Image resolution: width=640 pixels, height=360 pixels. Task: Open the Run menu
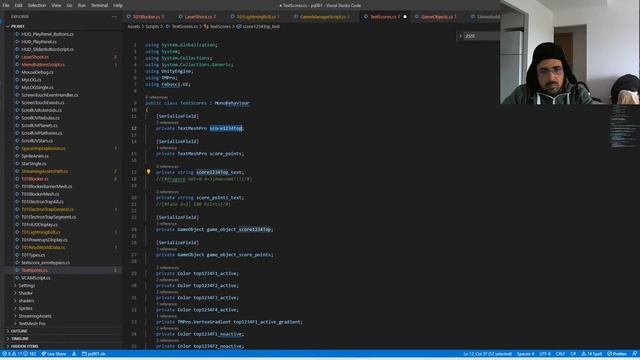coord(82,5)
